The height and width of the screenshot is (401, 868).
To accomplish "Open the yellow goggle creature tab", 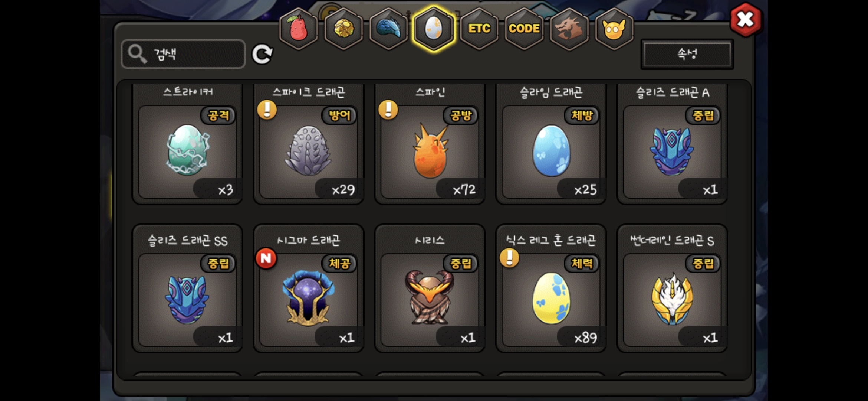I will (614, 29).
